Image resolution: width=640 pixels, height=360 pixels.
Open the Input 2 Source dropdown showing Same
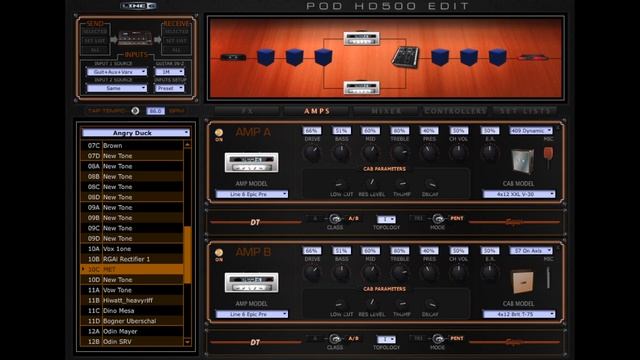[117, 88]
